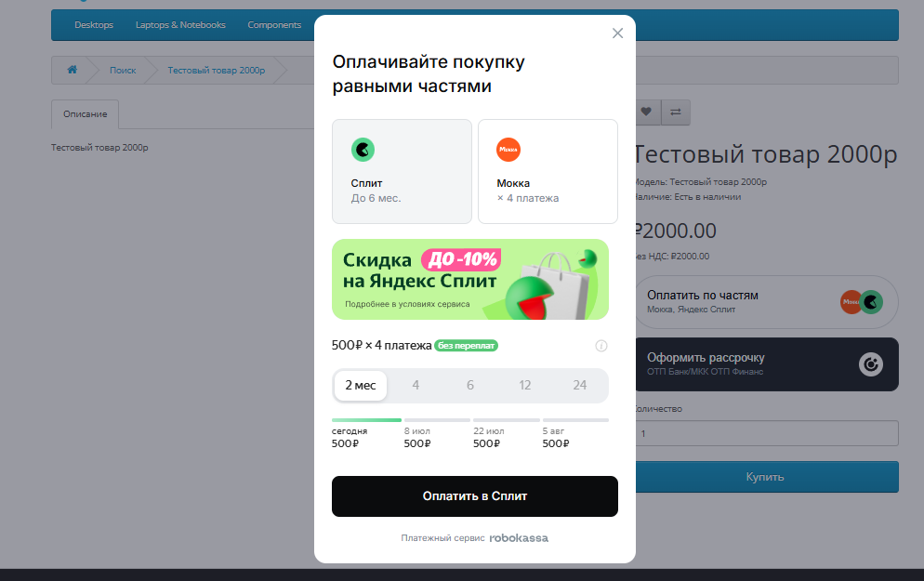
Task: Switch to the Описание tab
Action: pos(86,114)
